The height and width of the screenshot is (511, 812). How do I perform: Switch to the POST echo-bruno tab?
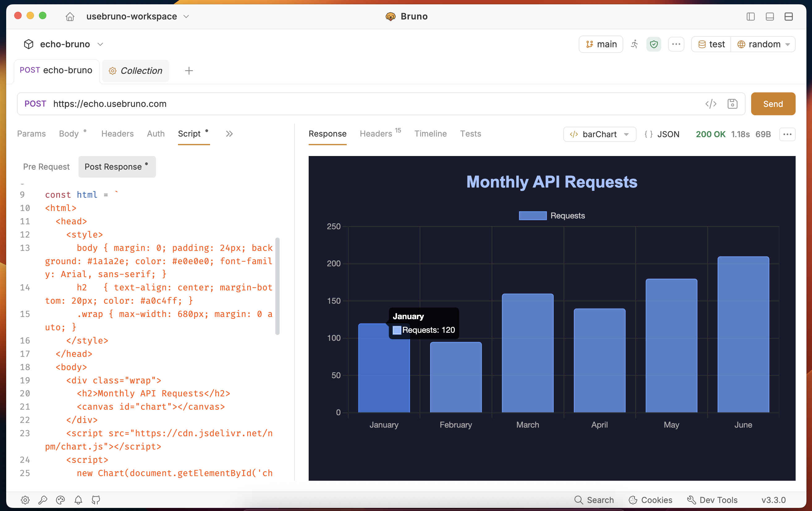coord(56,70)
